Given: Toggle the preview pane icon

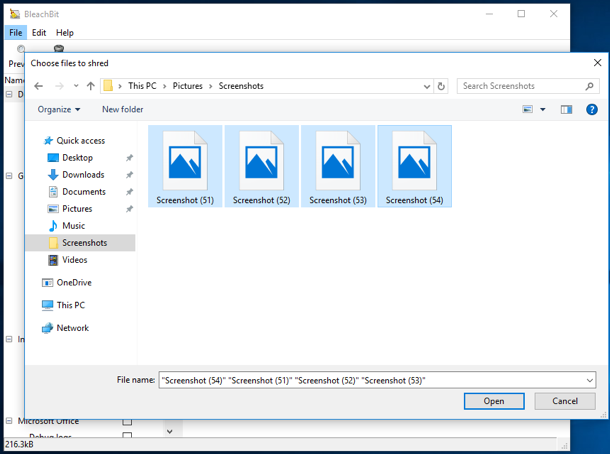Looking at the screenshot, I should [x=566, y=109].
